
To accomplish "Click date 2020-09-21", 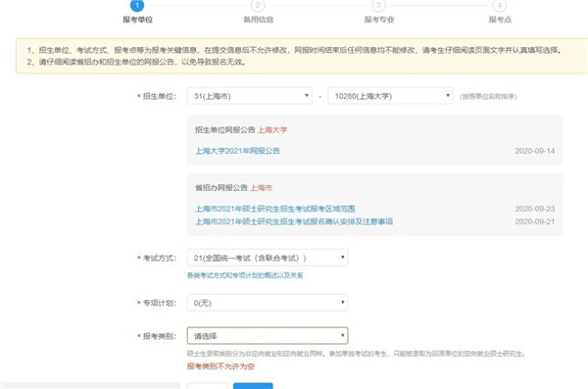I will pos(535,221).
